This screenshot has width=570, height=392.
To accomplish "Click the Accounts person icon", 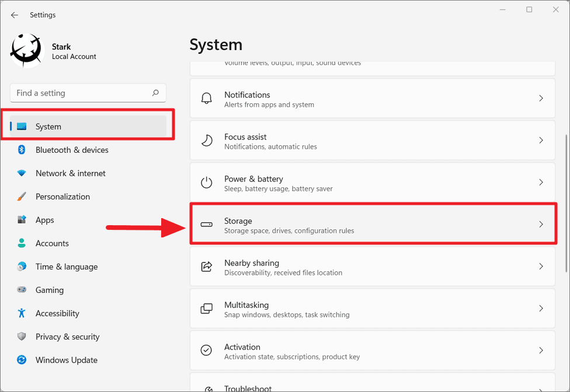I will point(22,243).
